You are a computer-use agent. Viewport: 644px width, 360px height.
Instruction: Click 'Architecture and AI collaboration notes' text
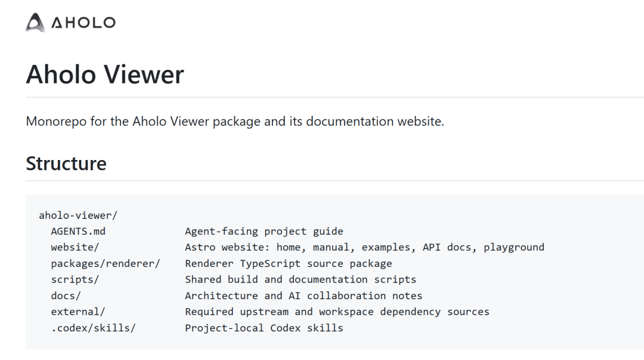tap(304, 296)
